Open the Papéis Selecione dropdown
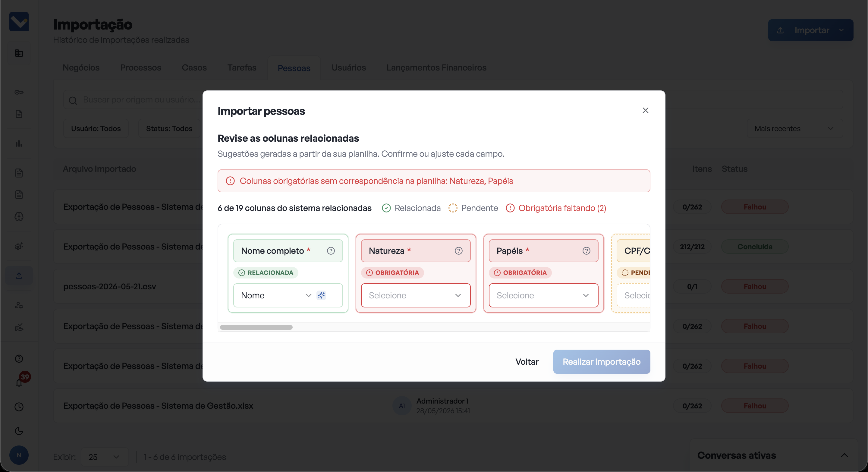868x472 pixels. click(543, 295)
